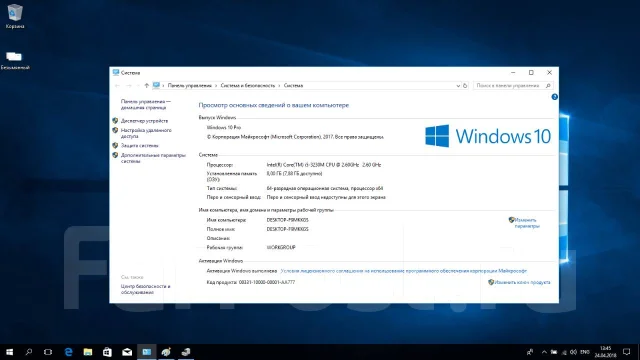640x360 pixels.
Task: Click the system type 64-разрядная value
Action: coord(324,188)
